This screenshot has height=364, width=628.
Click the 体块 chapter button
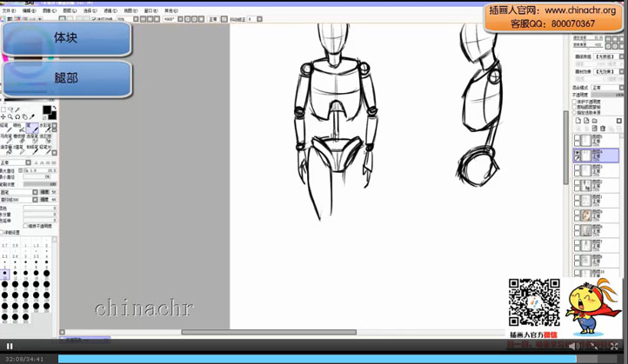[x=67, y=38]
